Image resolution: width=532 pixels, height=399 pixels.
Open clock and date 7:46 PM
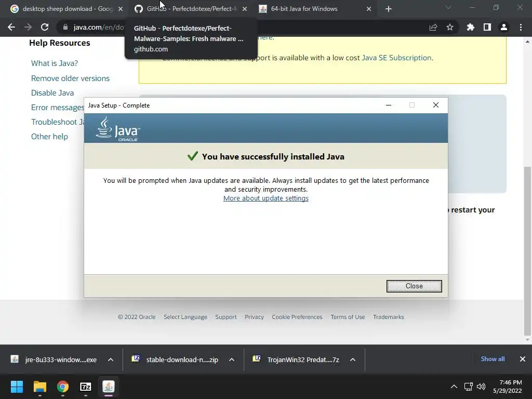(507, 387)
